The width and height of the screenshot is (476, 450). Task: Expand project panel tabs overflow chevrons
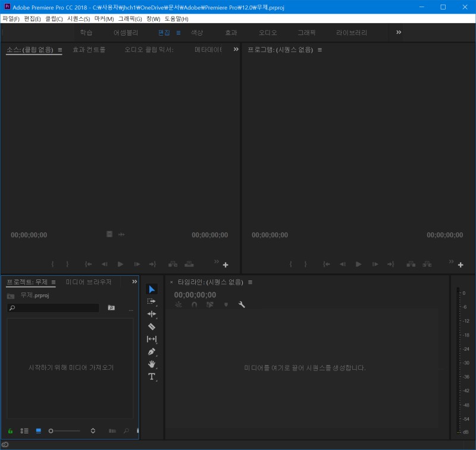(134, 282)
